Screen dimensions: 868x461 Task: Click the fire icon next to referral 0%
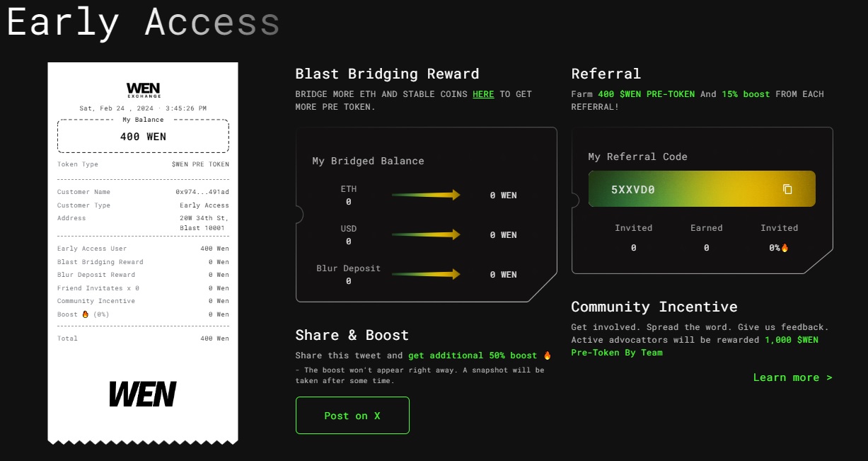click(x=785, y=248)
